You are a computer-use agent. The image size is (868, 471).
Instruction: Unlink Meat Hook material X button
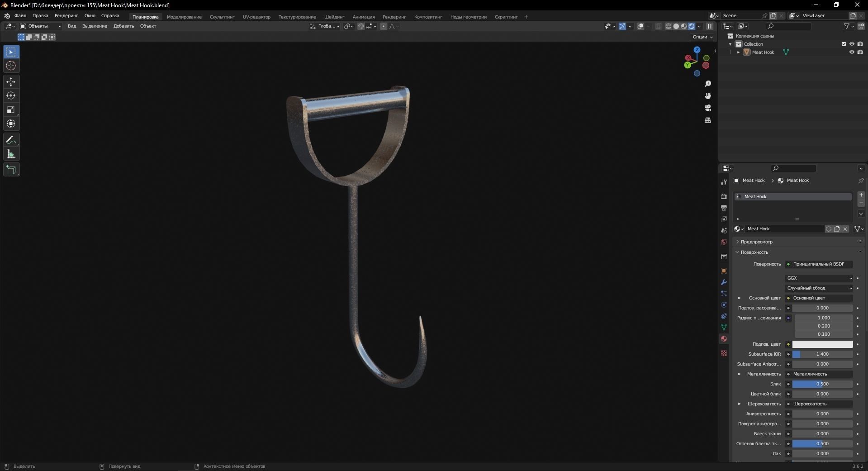pyautogui.click(x=845, y=229)
